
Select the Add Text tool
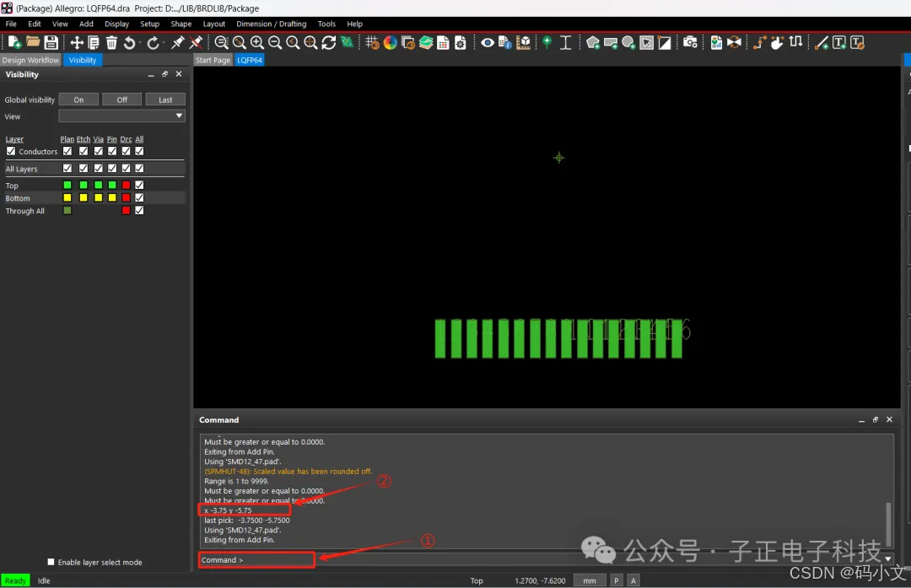839,42
